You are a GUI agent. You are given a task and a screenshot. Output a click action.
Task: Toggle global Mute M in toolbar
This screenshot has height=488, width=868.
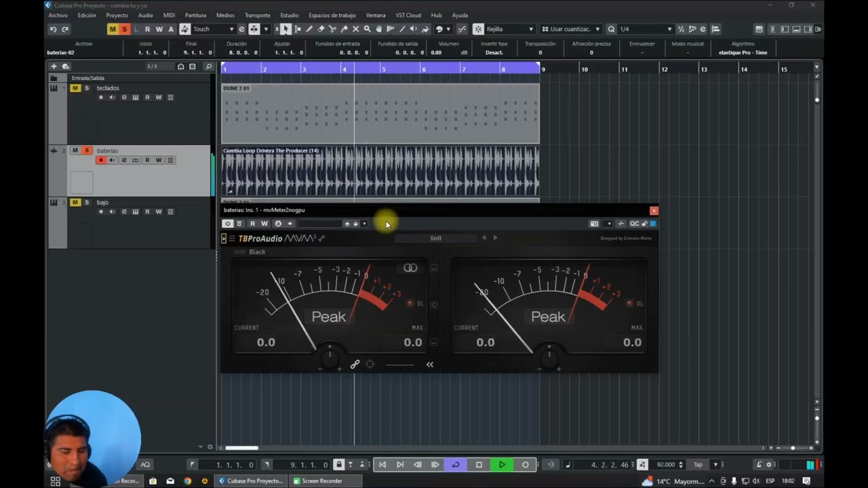click(113, 29)
